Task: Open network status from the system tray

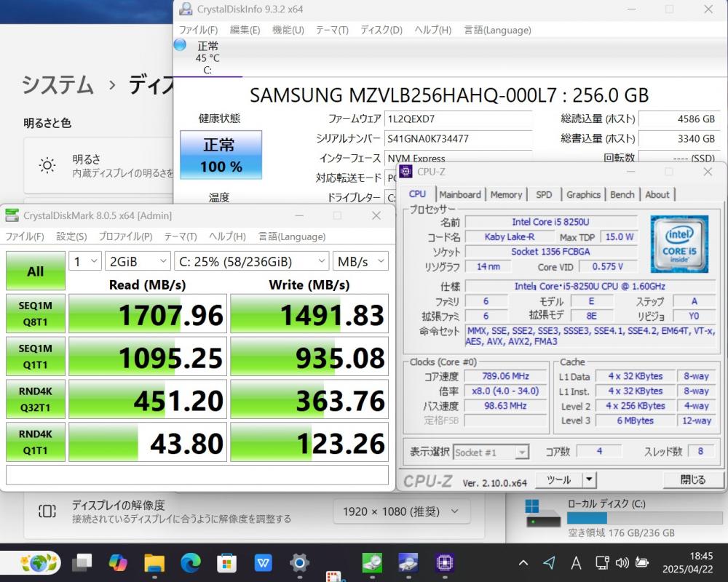Action: [602, 563]
